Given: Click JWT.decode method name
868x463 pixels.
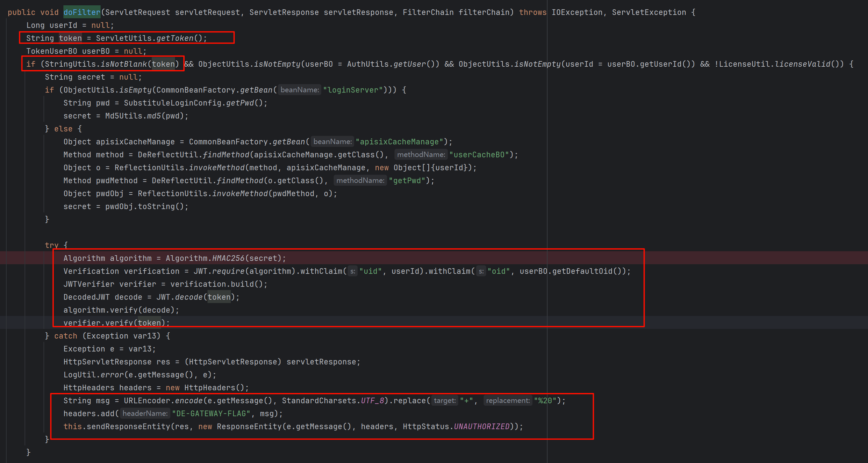Looking at the screenshot, I should [x=189, y=297].
